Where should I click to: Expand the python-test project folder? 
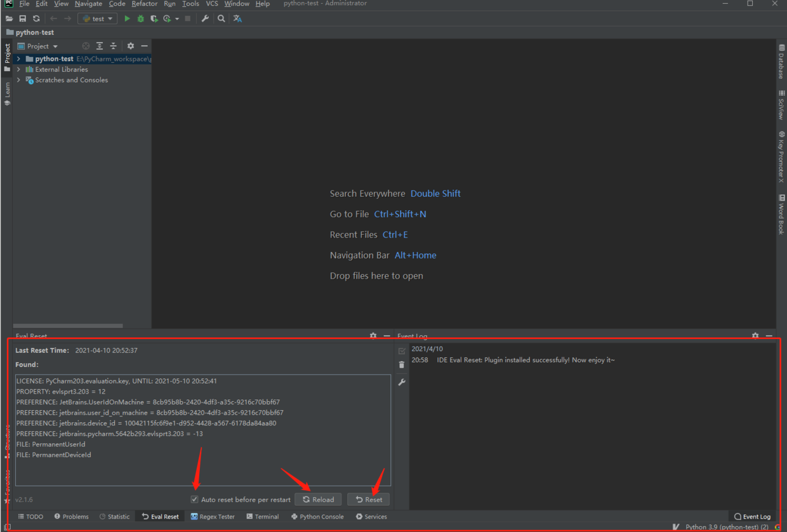pyautogui.click(x=18, y=59)
